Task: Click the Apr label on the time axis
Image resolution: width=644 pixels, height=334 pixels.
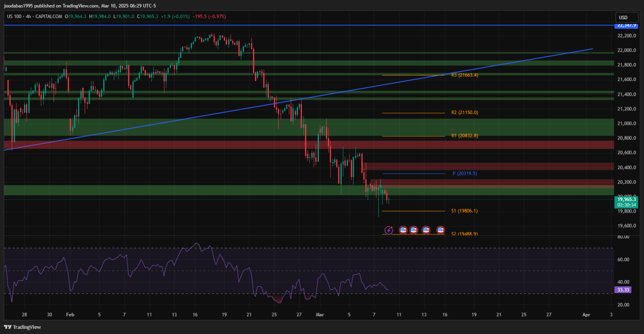Action: [x=586, y=315]
